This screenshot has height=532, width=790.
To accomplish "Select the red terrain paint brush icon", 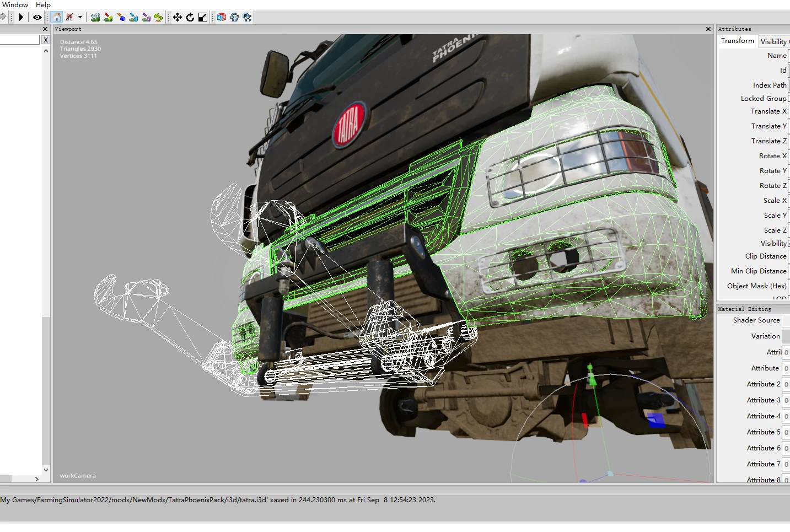I will pyautogui.click(x=108, y=18).
